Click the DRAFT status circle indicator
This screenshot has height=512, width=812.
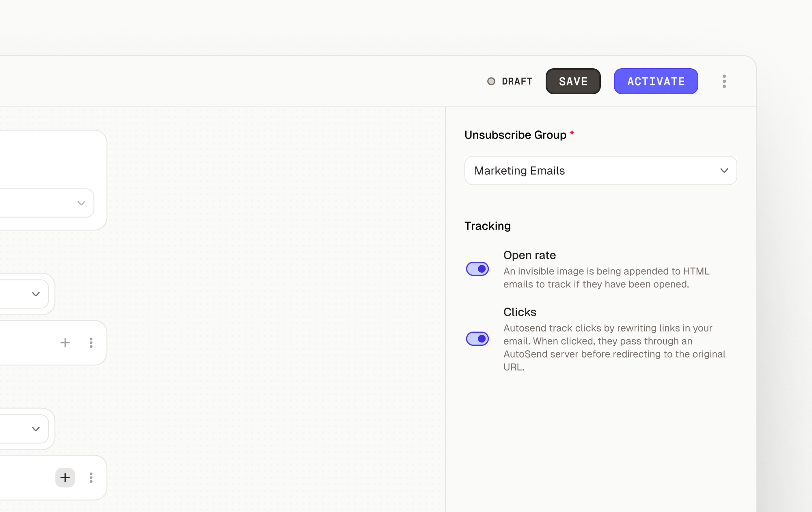[x=492, y=81]
